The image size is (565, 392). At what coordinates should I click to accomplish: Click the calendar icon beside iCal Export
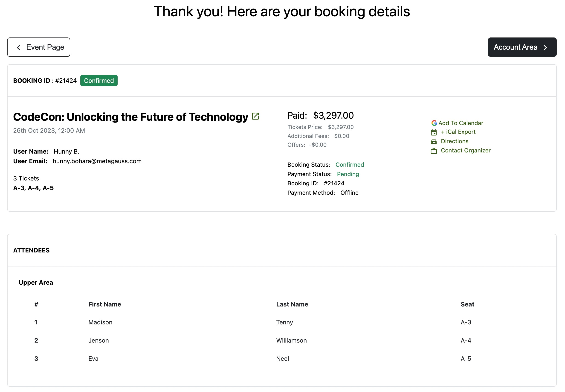[434, 132]
